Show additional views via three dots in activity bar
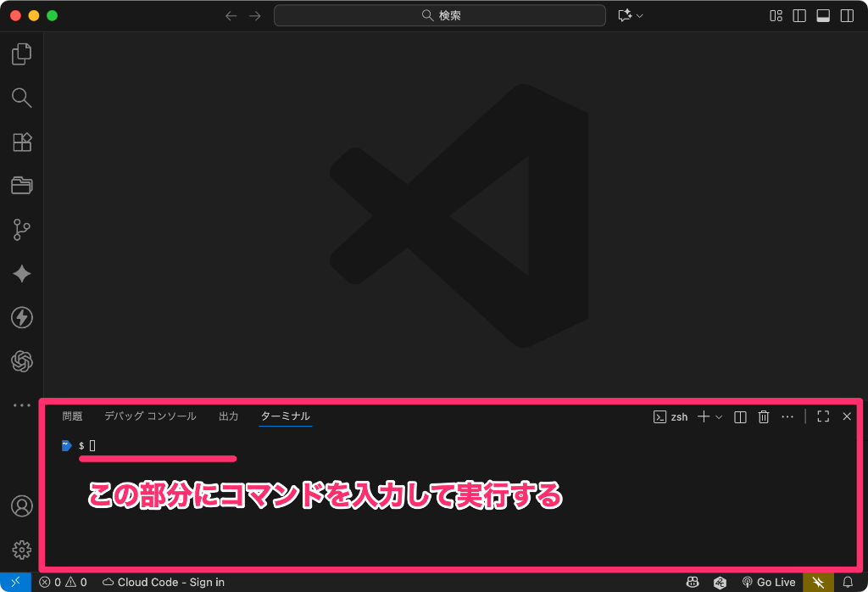Image resolution: width=868 pixels, height=592 pixels. click(x=21, y=405)
